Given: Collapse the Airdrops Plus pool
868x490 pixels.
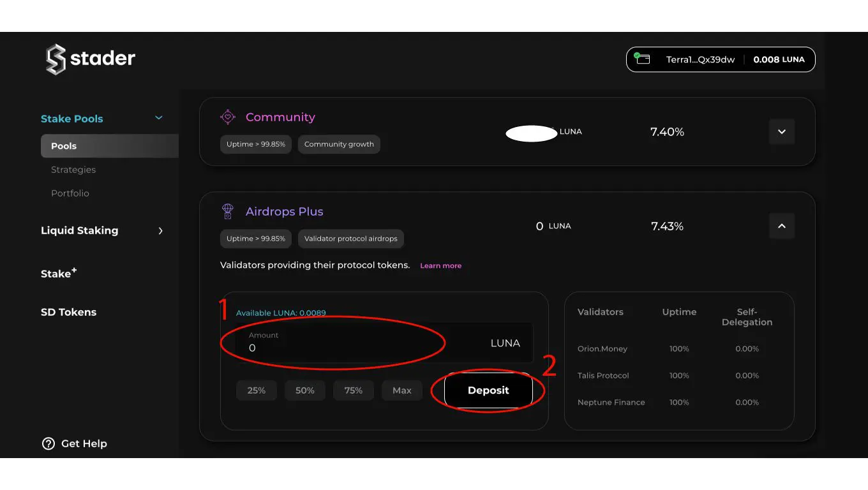Looking at the screenshot, I should [782, 226].
